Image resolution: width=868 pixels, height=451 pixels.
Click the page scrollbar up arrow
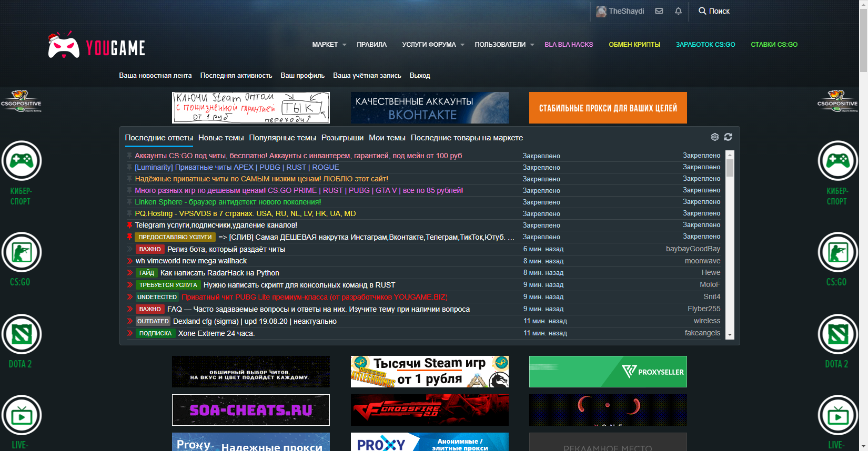tap(863, 4)
